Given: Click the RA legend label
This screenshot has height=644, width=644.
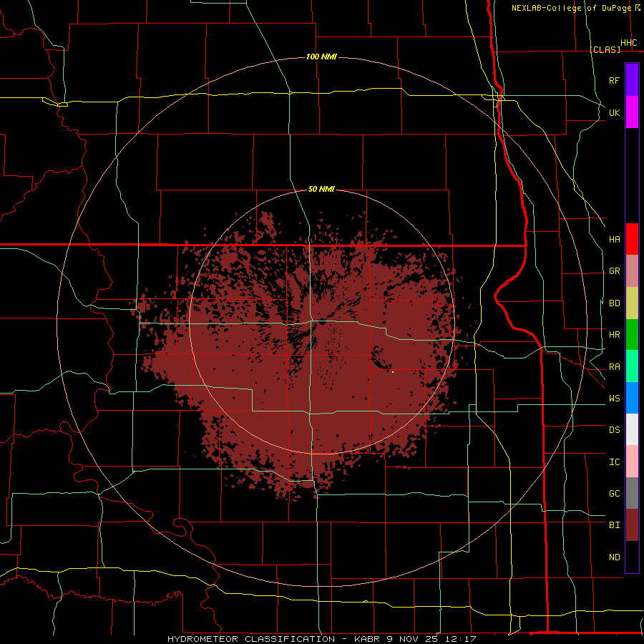Looking at the screenshot, I should tap(615, 367).
